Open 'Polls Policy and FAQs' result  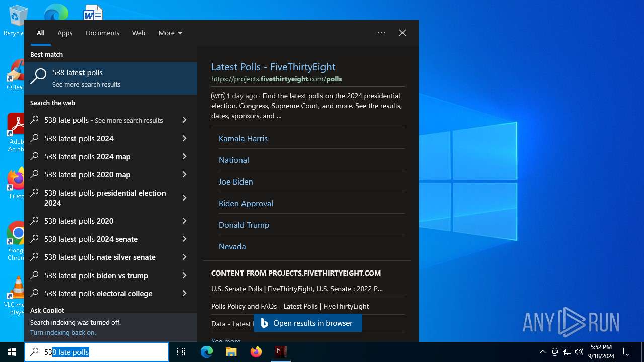290,306
